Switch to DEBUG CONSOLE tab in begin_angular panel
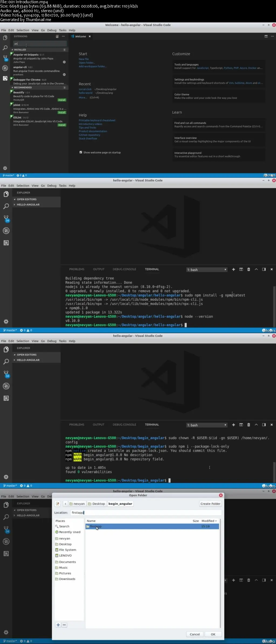276x644 pixels. pos(125,425)
